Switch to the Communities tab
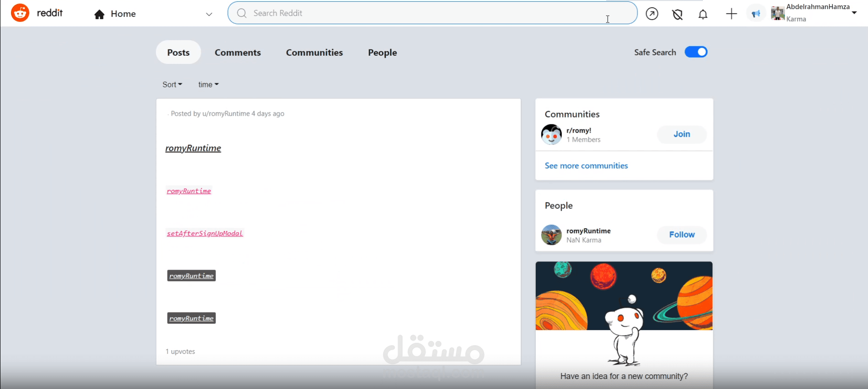This screenshot has width=868, height=389. (x=314, y=53)
